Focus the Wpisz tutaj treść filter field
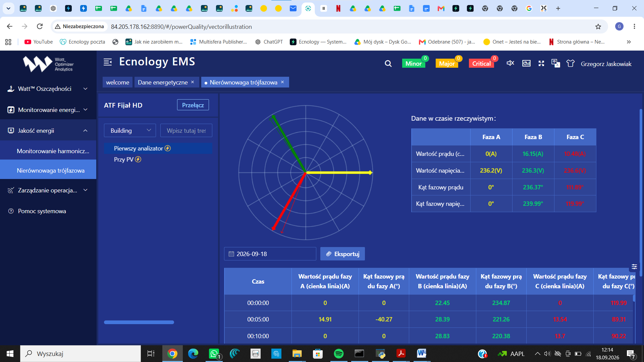The height and width of the screenshot is (362, 644). point(186,131)
